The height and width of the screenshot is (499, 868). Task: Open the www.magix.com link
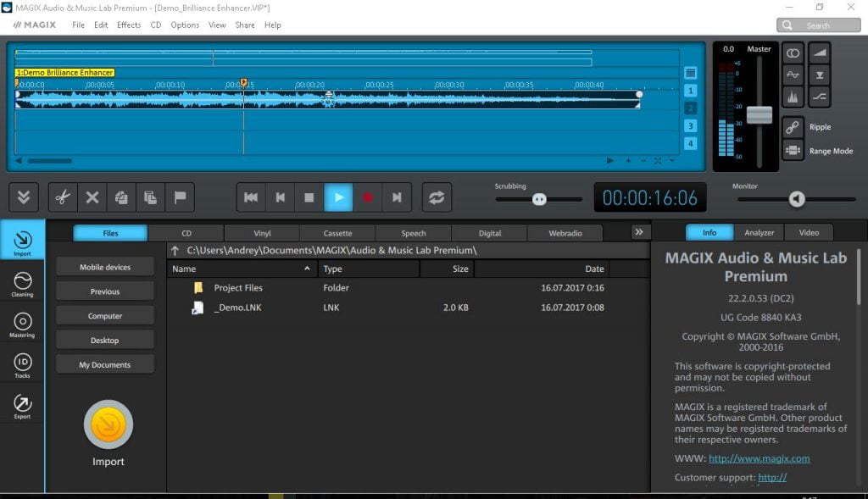pyautogui.click(x=759, y=458)
